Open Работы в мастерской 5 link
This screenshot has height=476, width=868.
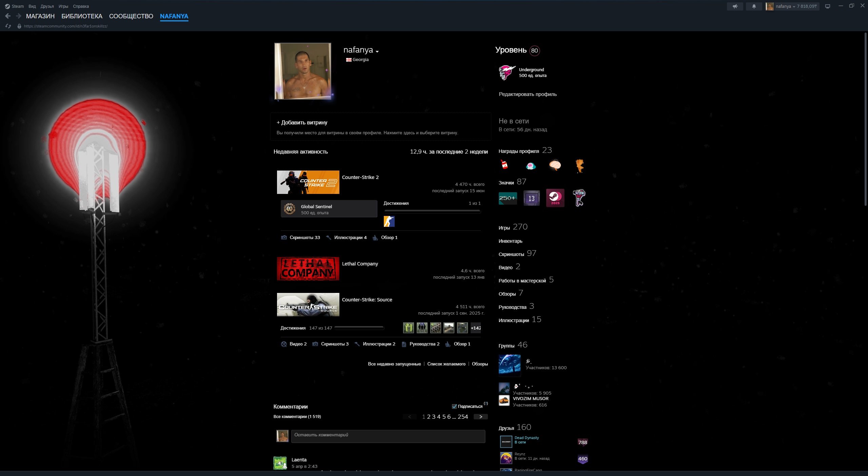[x=526, y=280]
